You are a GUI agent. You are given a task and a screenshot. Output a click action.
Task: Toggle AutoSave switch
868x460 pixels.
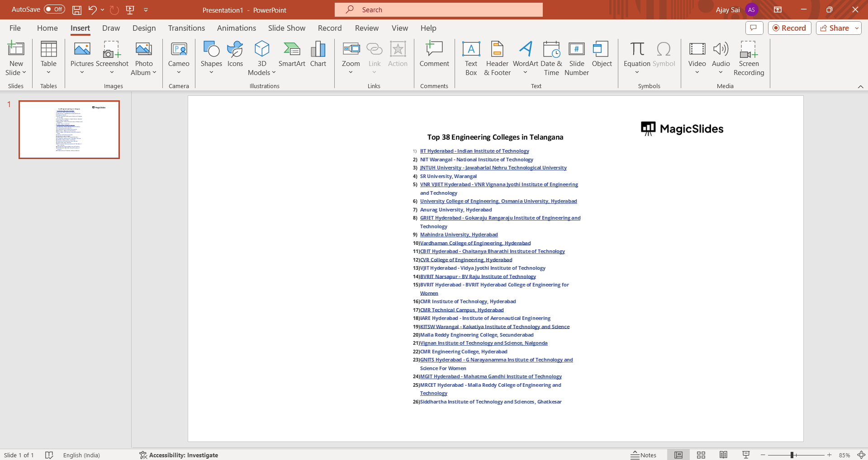54,9
